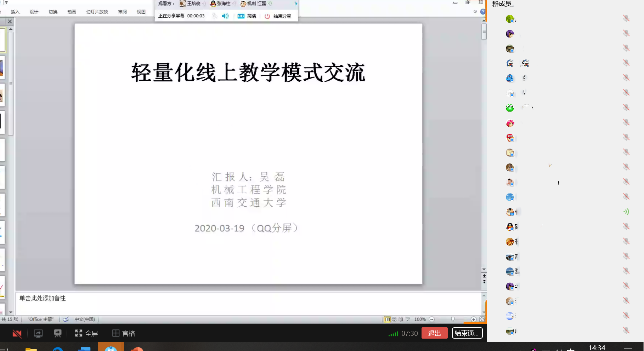Image resolution: width=644 pixels, height=351 pixels.
Task: Open the 幻灯片放映 ribbon tab
Action: [x=97, y=12]
